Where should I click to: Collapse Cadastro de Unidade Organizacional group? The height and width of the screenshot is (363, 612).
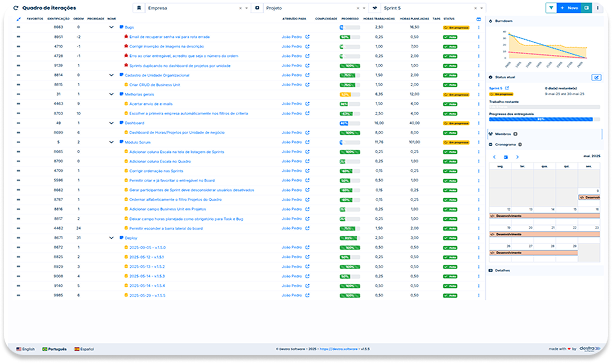(111, 75)
